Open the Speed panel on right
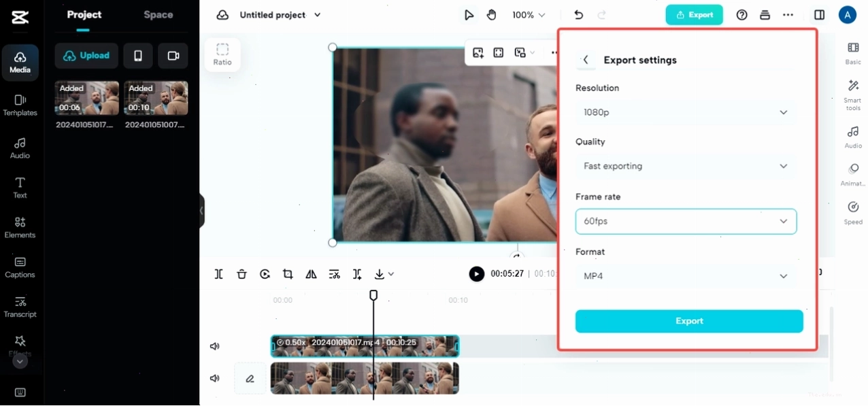Screen dimensions: 868x406 point(853,213)
